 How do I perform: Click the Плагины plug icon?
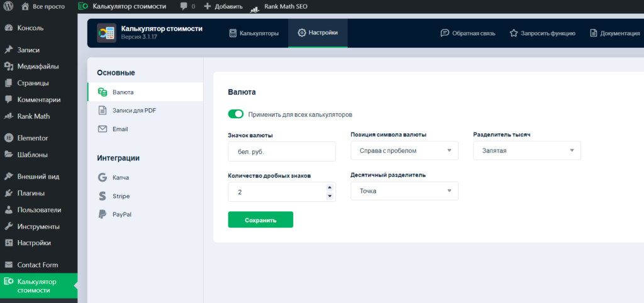[x=8, y=193]
